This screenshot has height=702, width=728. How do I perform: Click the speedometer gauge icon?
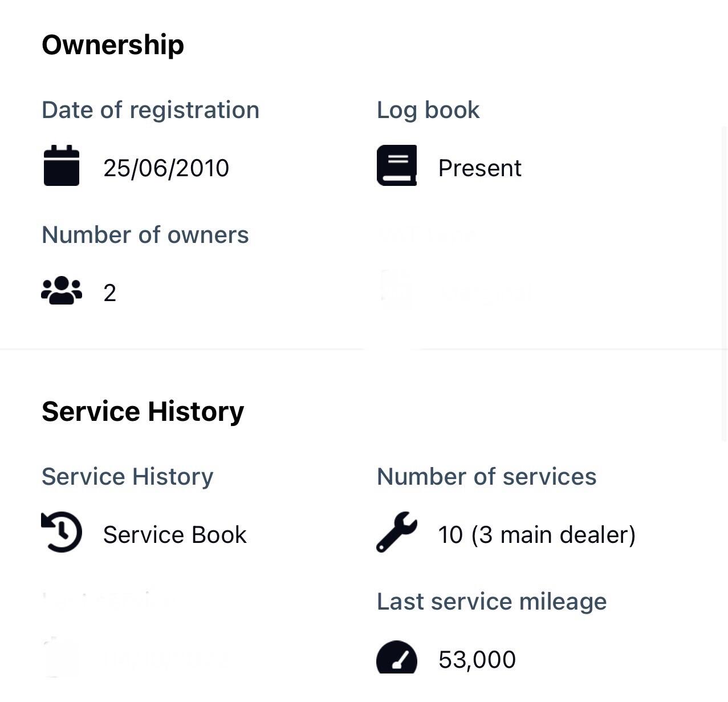tap(397, 659)
